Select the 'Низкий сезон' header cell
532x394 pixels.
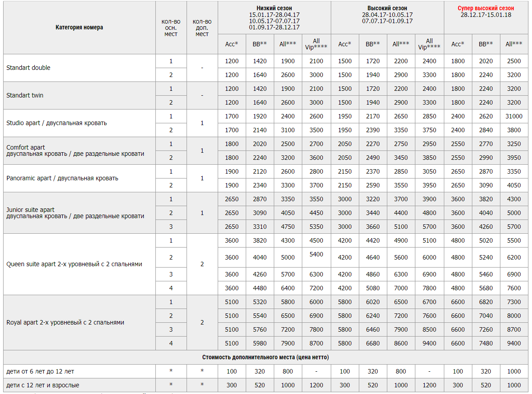(274, 8)
